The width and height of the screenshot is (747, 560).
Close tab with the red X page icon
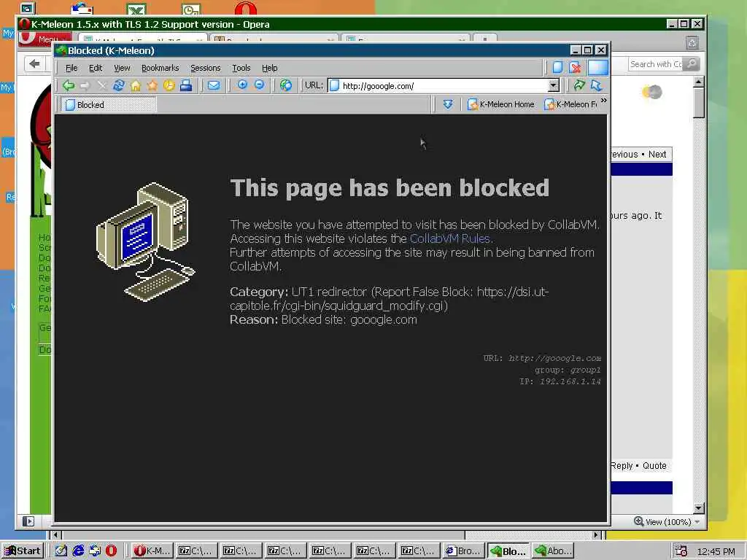(x=575, y=68)
